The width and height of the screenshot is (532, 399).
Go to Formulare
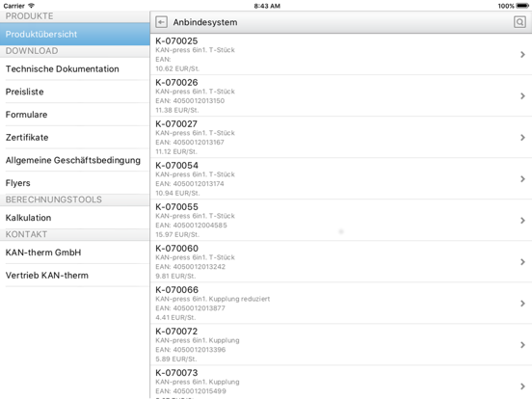(x=74, y=115)
